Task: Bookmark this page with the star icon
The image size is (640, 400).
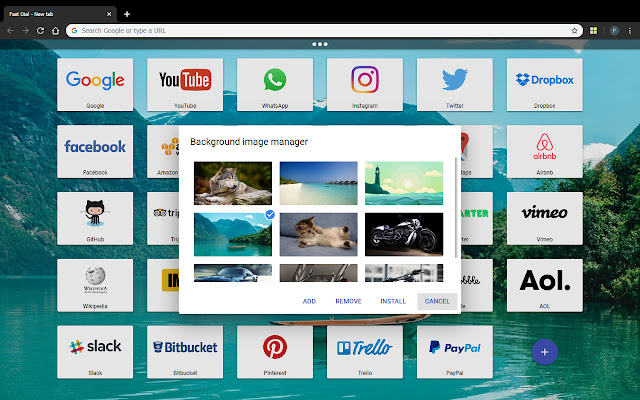Action: click(574, 30)
